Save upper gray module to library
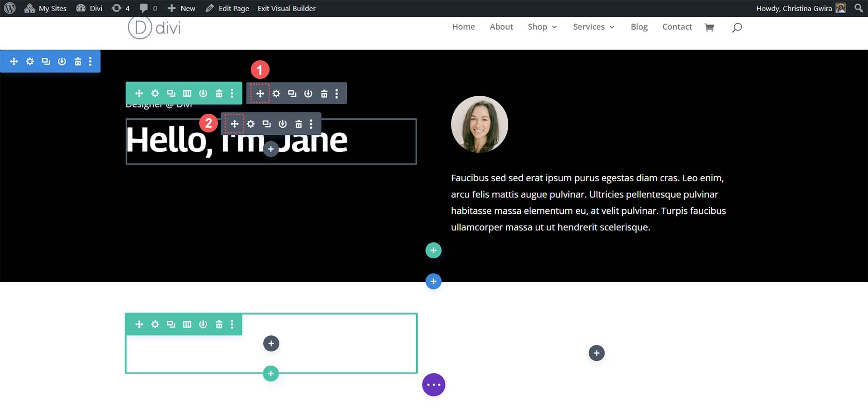 (x=308, y=93)
